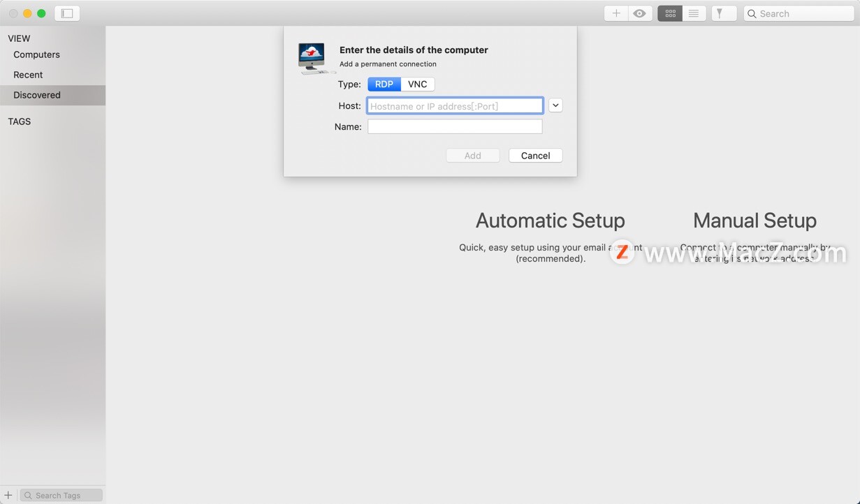The width and height of the screenshot is (860, 504).
Task: Open the Host field history dropdown
Action: click(555, 105)
